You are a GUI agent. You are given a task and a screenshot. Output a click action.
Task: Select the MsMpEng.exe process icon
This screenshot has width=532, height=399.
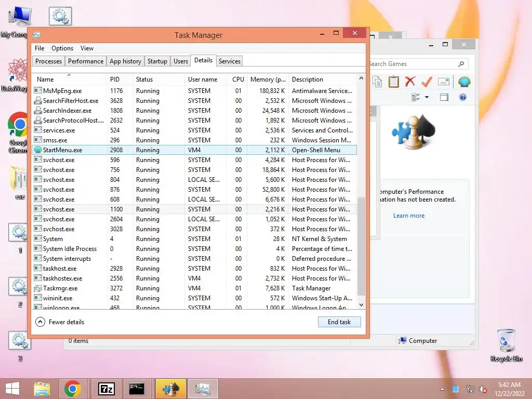(37, 90)
